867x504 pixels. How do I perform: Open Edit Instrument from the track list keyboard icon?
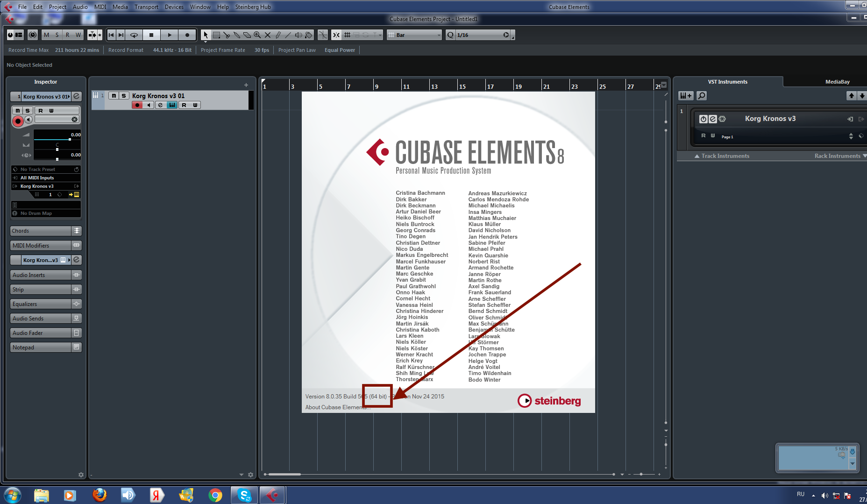172,105
